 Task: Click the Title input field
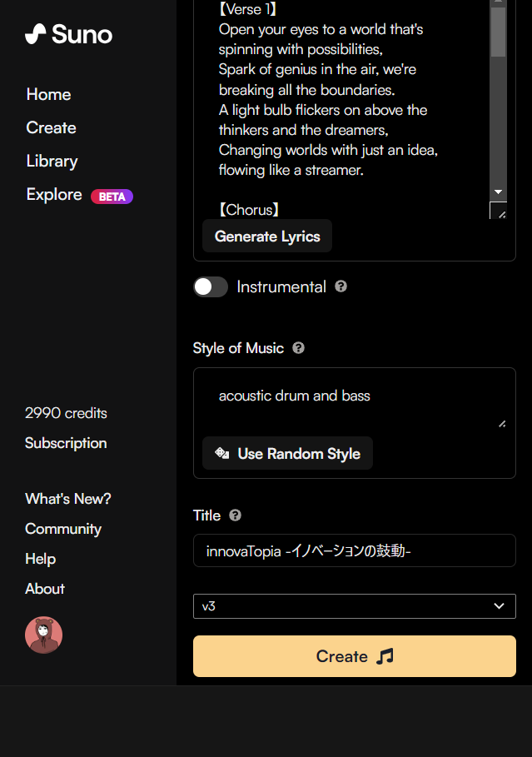[354, 550]
